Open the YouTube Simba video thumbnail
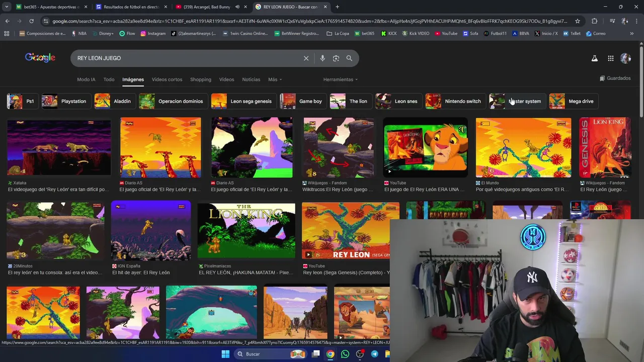Viewport: 644px width, 362px height. point(426,147)
